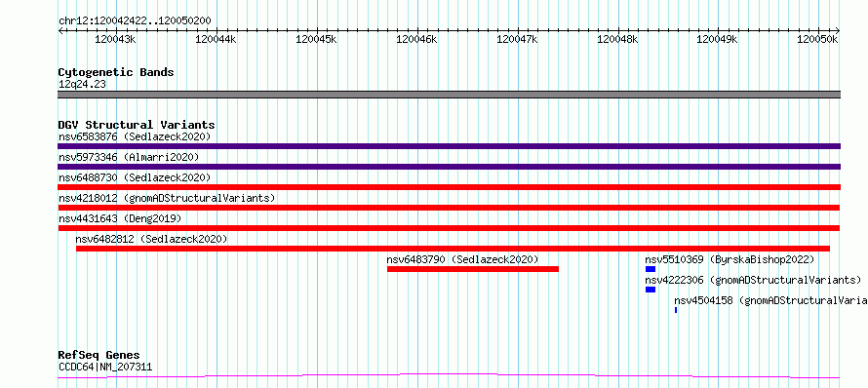Click the 12q24.23 band label
Viewport: 868px width, 388px height.
(83, 85)
